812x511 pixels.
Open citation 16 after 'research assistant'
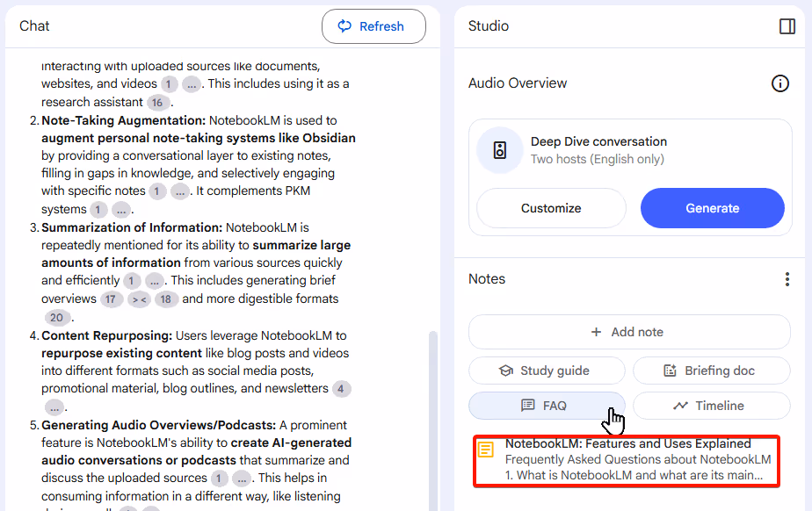point(157,103)
